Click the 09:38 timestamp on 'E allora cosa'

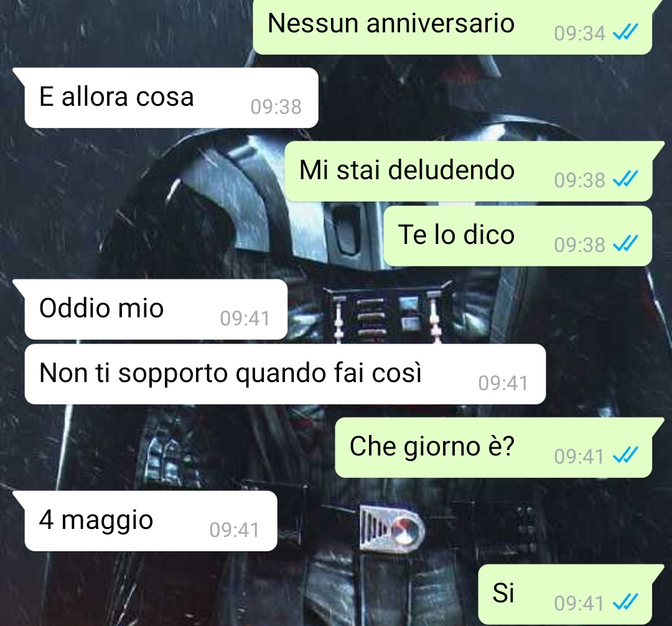[x=276, y=106]
